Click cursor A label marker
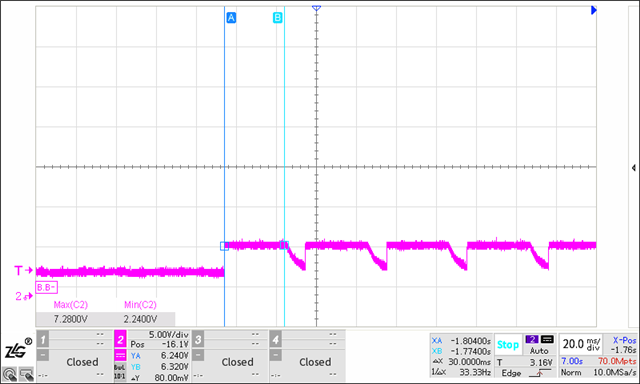 (231, 18)
